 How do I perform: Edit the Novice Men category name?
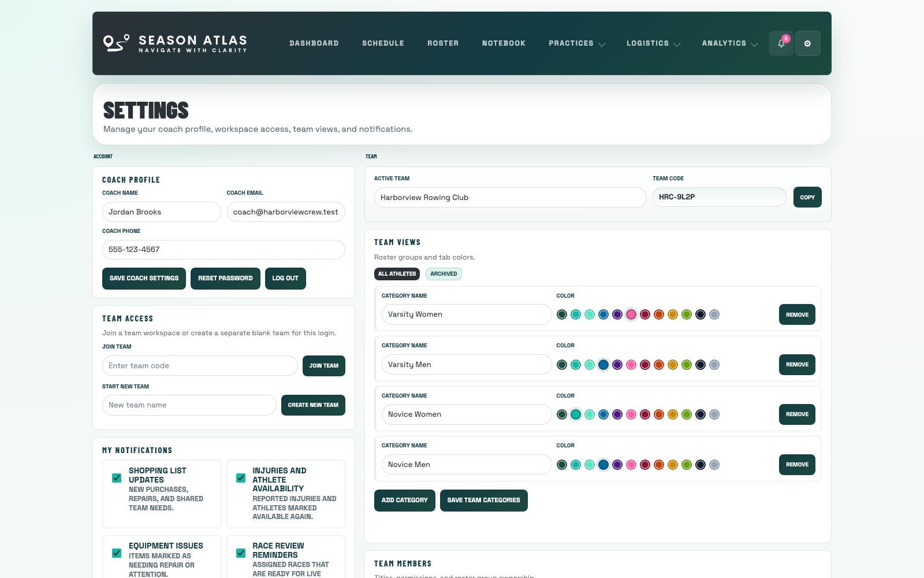point(467,465)
